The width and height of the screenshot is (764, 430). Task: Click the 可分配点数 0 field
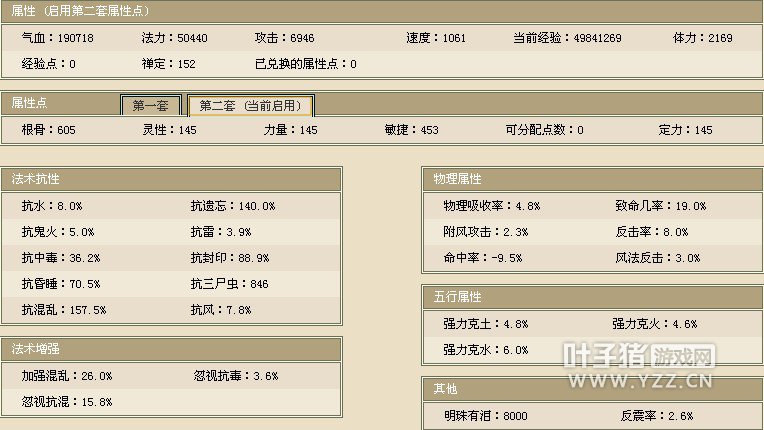544,130
